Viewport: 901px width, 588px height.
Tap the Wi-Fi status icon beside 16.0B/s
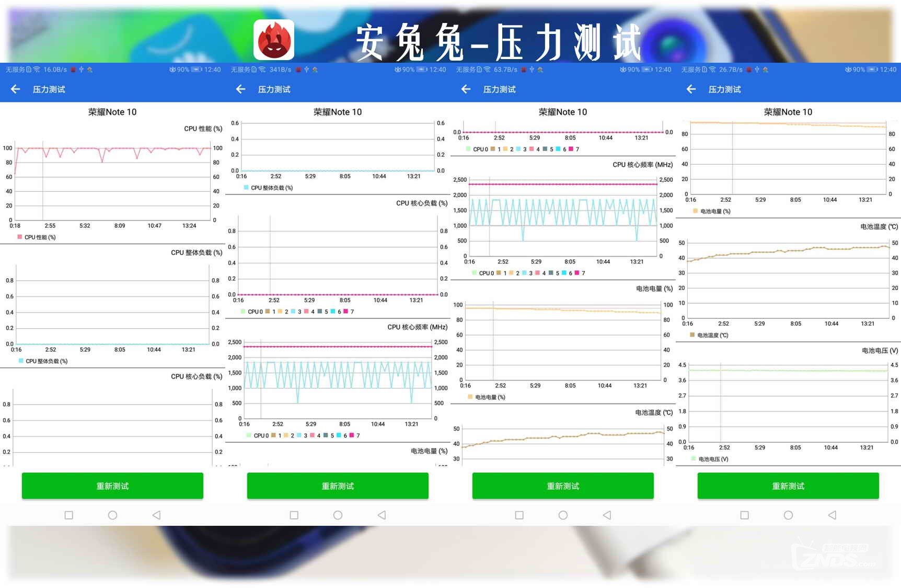pyautogui.click(x=37, y=70)
